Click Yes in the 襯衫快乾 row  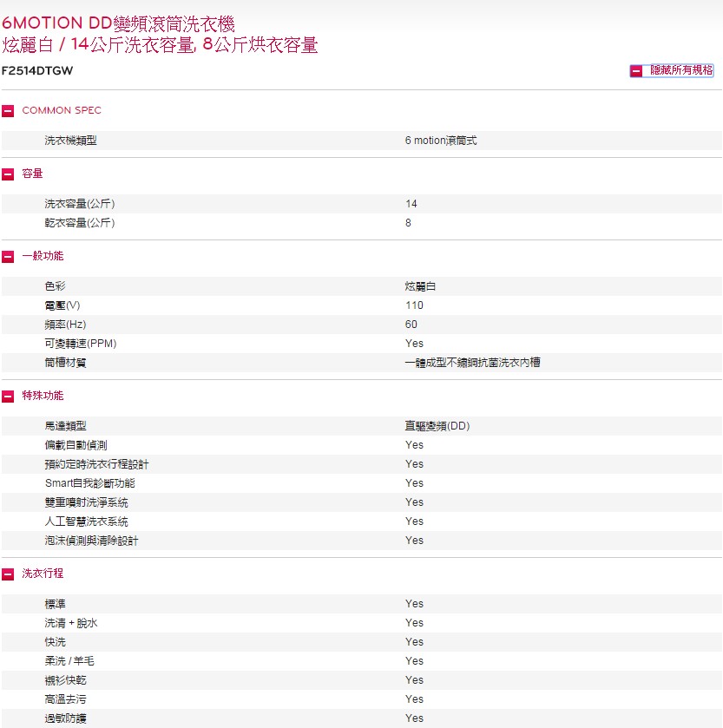pyautogui.click(x=414, y=680)
